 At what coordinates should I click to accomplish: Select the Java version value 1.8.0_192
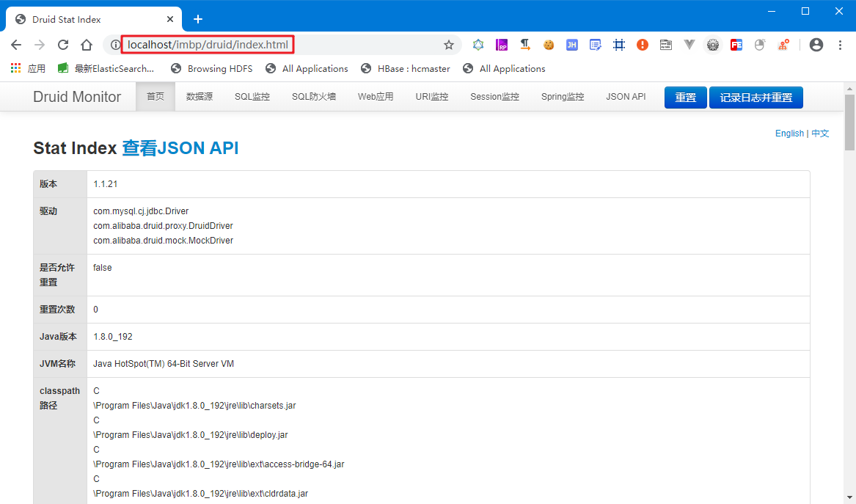pos(112,336)
